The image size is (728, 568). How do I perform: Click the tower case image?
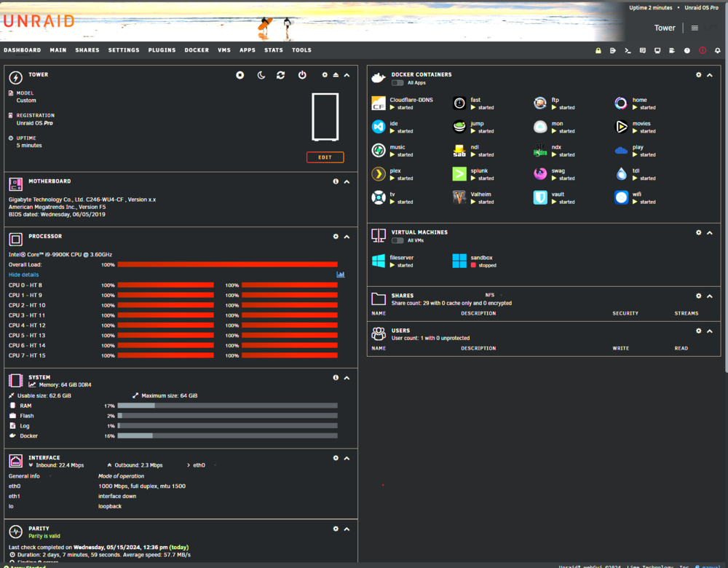point(325,117)
